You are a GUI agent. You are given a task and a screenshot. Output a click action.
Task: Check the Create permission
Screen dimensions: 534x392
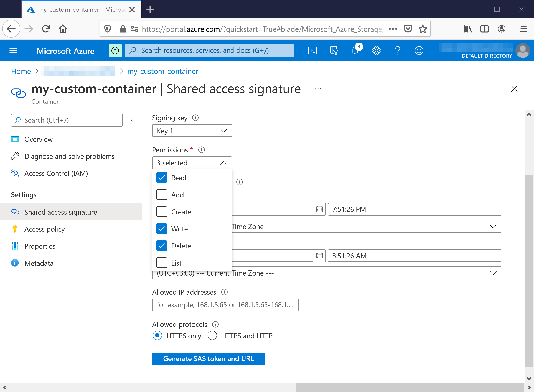click(x=162, y=212)
